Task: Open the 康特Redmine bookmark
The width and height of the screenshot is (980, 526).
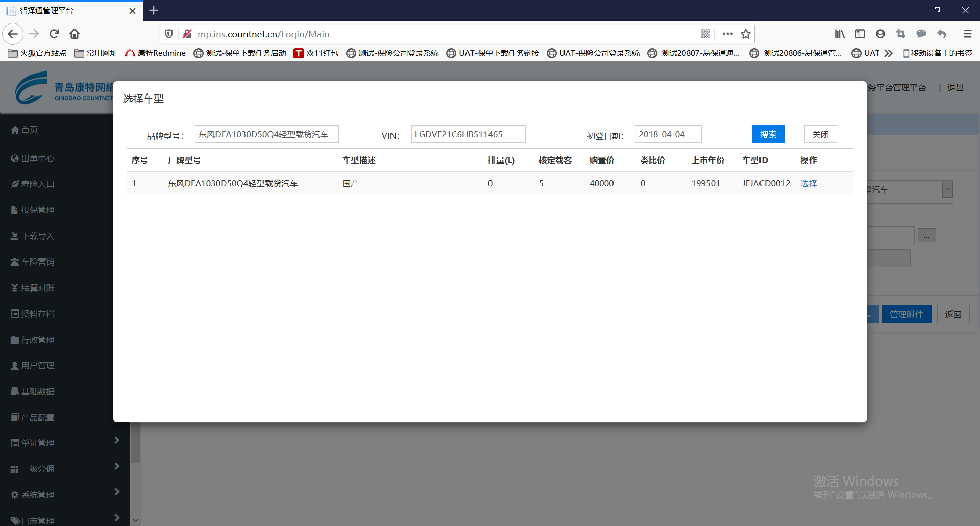Action: tap(156, 53)
